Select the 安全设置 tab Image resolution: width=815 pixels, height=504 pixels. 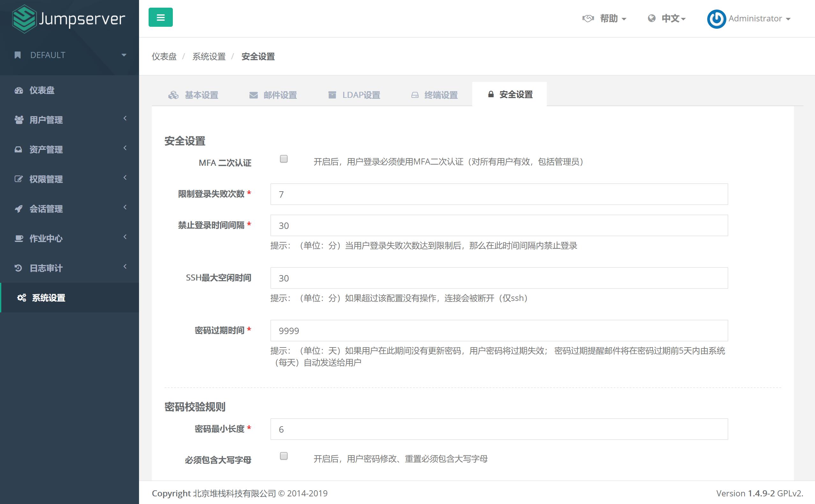coord(510,94)
